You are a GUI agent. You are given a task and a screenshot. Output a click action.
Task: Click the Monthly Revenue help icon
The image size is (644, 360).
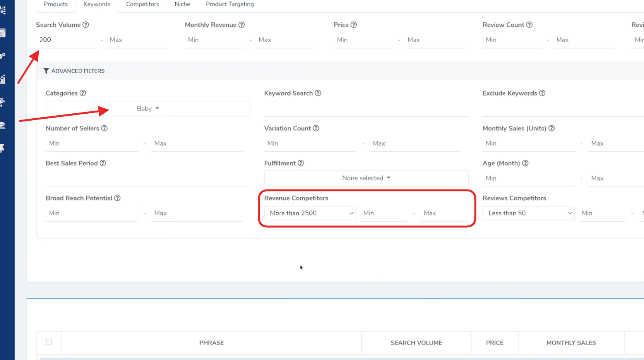241,25
